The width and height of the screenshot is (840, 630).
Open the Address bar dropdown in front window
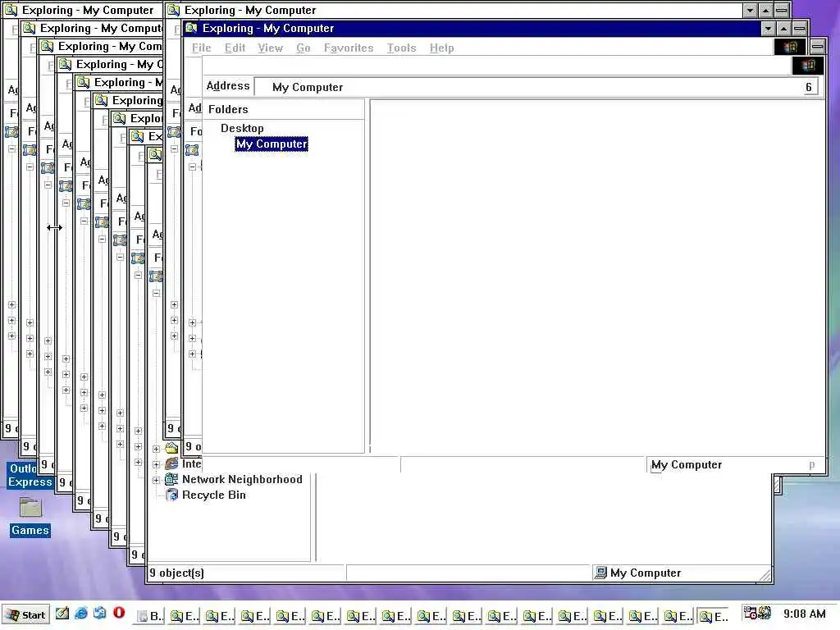810,87
